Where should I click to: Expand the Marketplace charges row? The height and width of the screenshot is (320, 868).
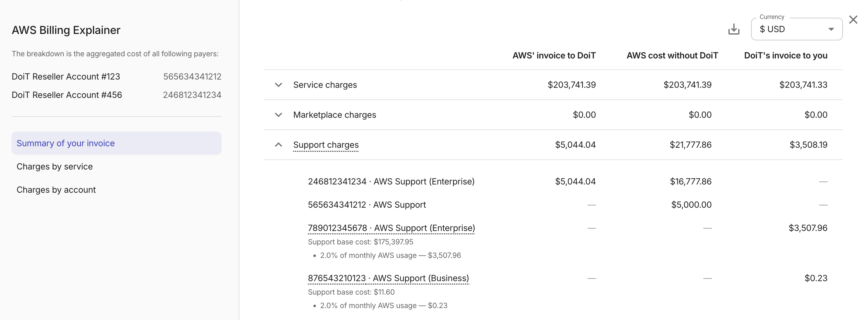pyautogui.click(x=278, y=115)
